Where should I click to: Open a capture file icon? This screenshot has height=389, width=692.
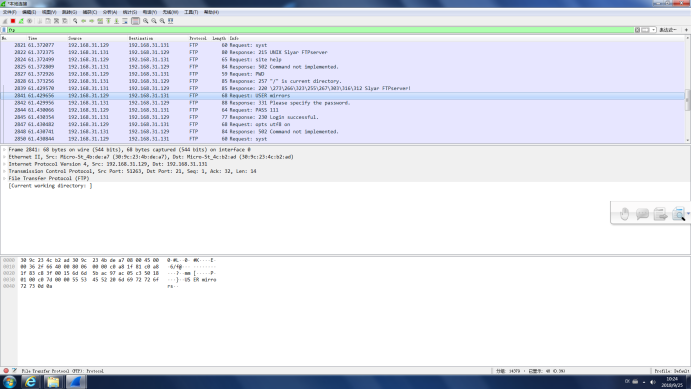pyautogui.click(x=40, y=21)
